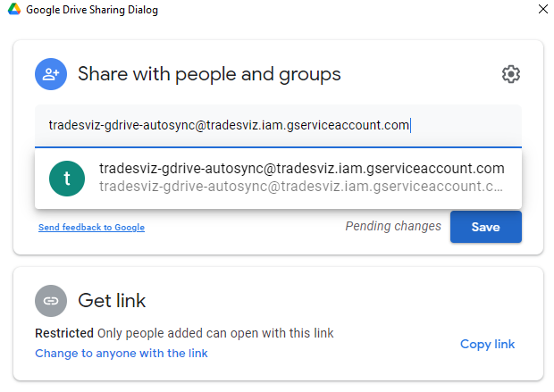The height and width of the screenshot is (392, 554).
Task: Click the Google Drive logo in title bar
Action: point(14,9)
